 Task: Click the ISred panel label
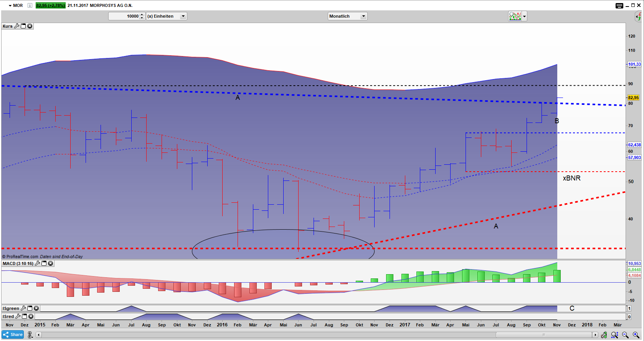point(8,316)
